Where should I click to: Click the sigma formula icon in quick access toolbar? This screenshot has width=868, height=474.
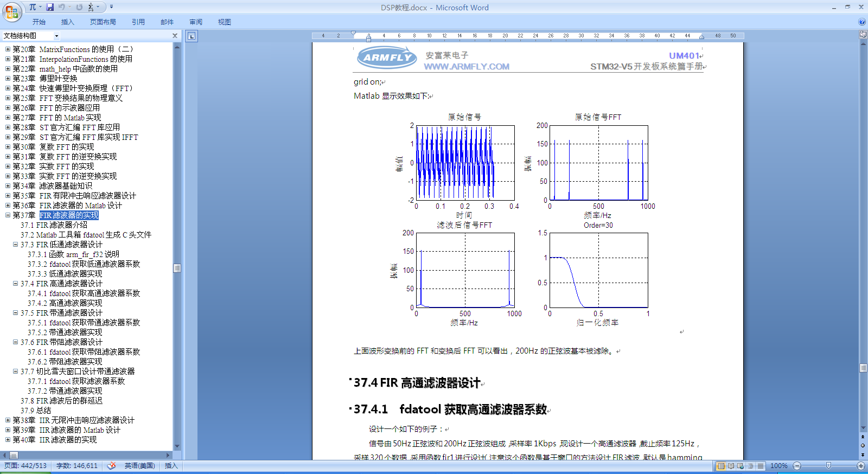tap(91, 7)
